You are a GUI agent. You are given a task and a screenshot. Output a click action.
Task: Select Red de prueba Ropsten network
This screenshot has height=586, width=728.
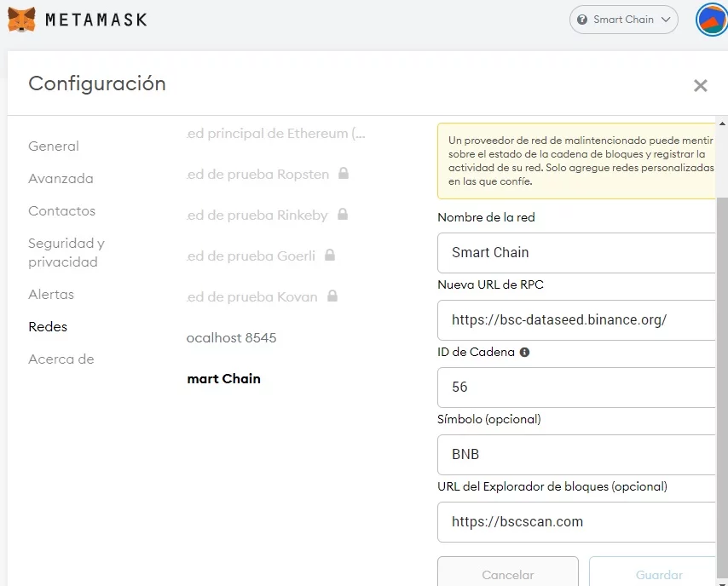(257, 175)
